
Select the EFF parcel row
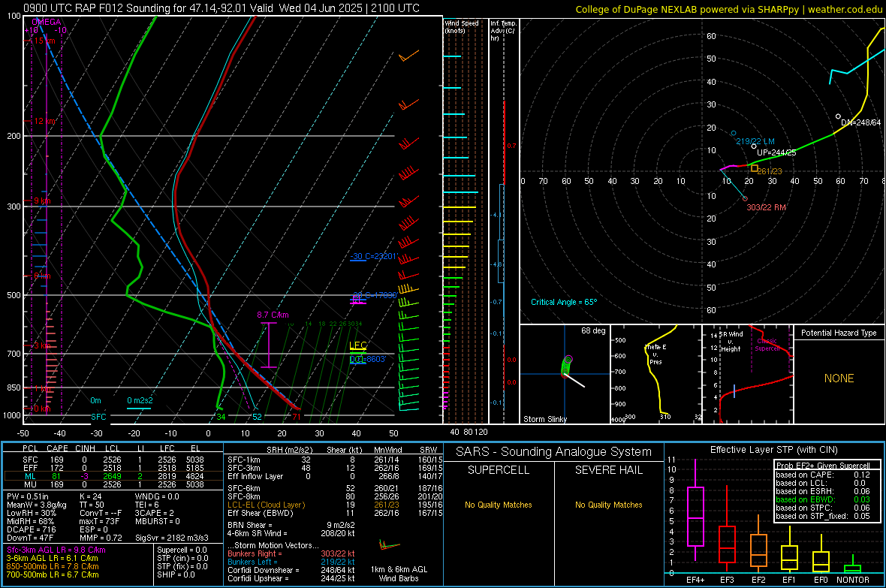click(113, 468)
